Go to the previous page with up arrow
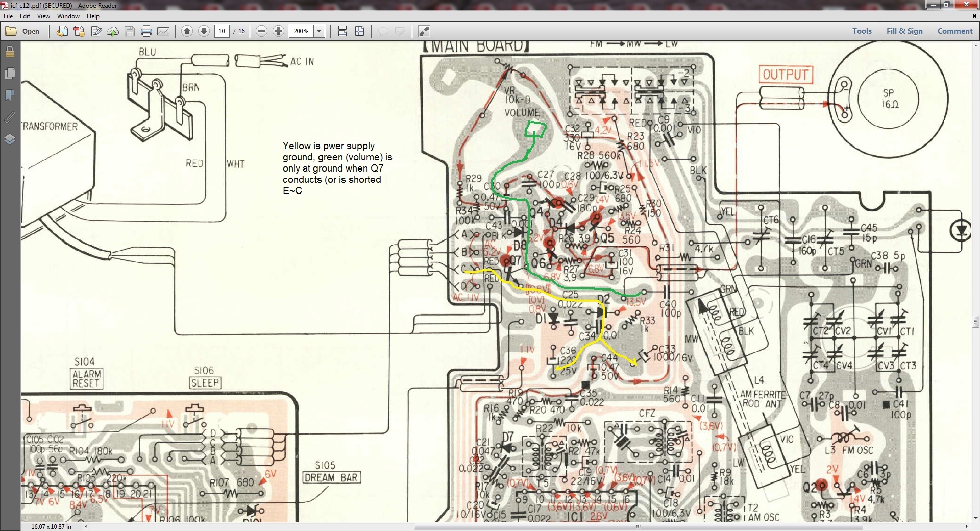 click(x=187, y=31)
